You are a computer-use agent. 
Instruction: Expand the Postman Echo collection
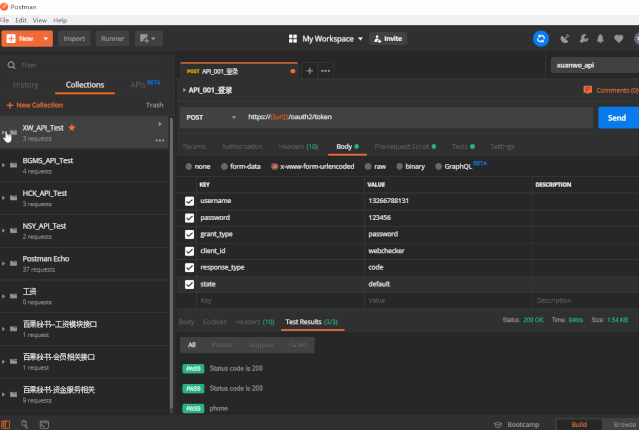pyautogui.click(x=3, y=263)
